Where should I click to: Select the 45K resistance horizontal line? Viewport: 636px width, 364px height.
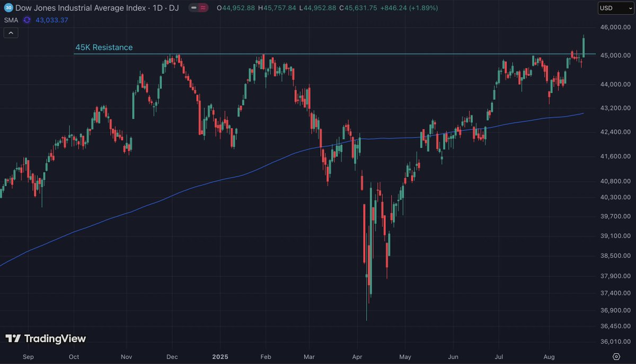click(x=334, y=54)
